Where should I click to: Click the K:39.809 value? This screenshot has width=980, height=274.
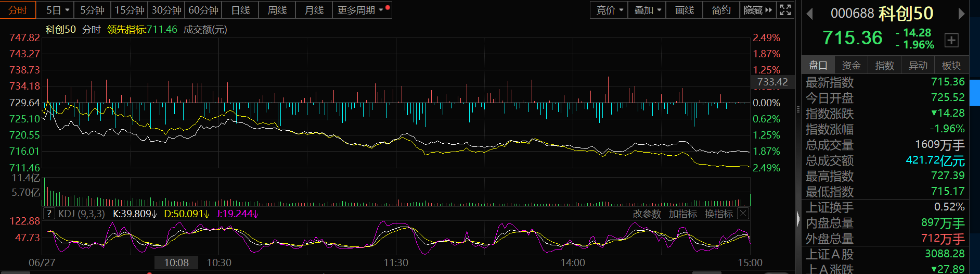click(135, 214)
